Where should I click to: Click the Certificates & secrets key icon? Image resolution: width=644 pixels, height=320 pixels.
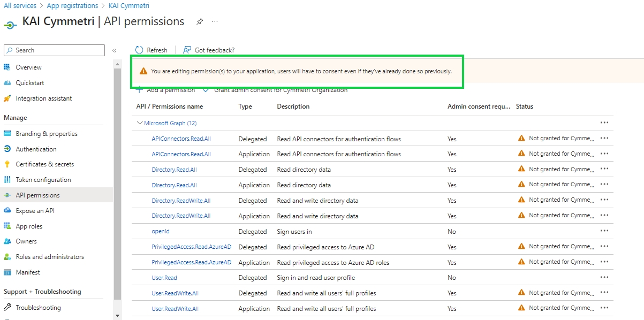coord(7,164)
